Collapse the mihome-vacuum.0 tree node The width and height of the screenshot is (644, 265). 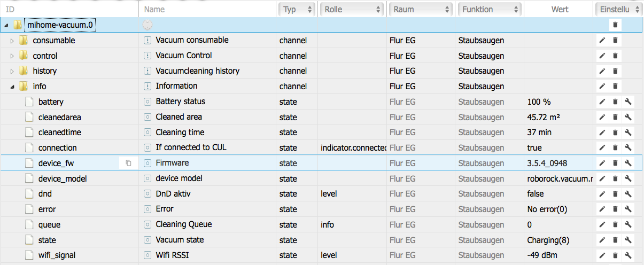tap(6, 25)
